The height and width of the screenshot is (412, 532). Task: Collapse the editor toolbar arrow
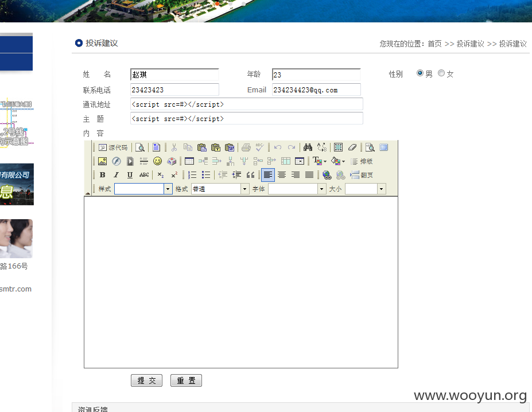88,193
